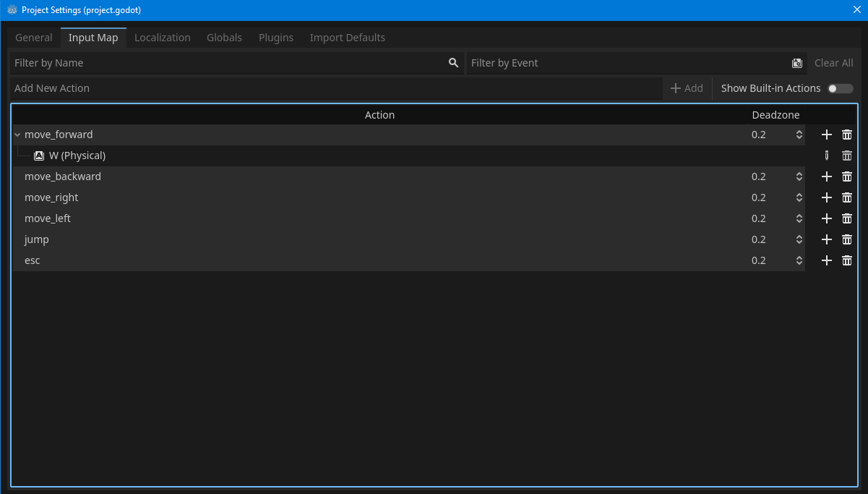Click the Filter by Name field
The height and width of the screenshot is (494, 868).
click(228, 63)
